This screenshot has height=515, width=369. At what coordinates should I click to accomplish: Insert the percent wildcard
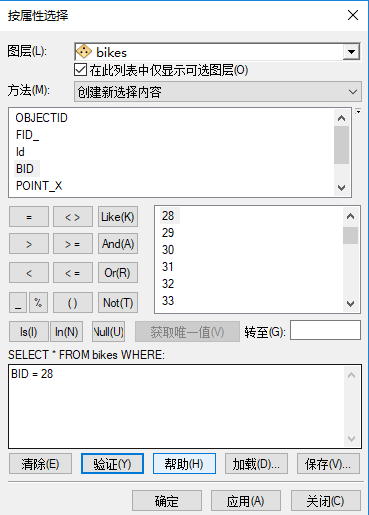point(38,303)
